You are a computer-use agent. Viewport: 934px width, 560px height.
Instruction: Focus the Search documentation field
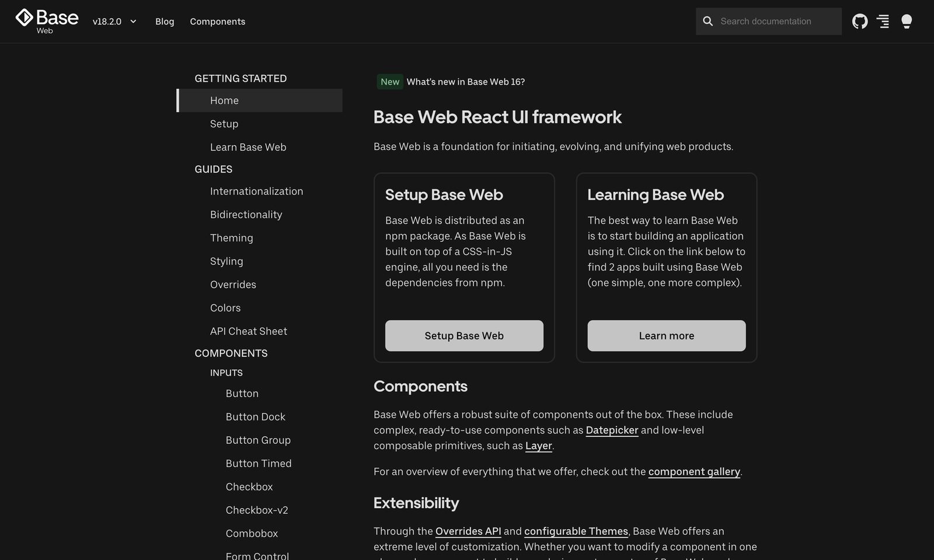click(769, 22)
